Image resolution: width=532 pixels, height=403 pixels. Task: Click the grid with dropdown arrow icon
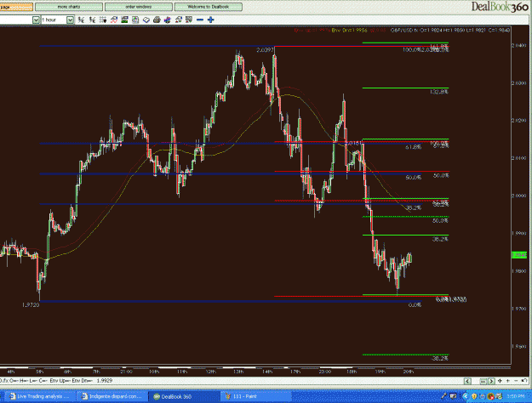(x=103, y=20)
